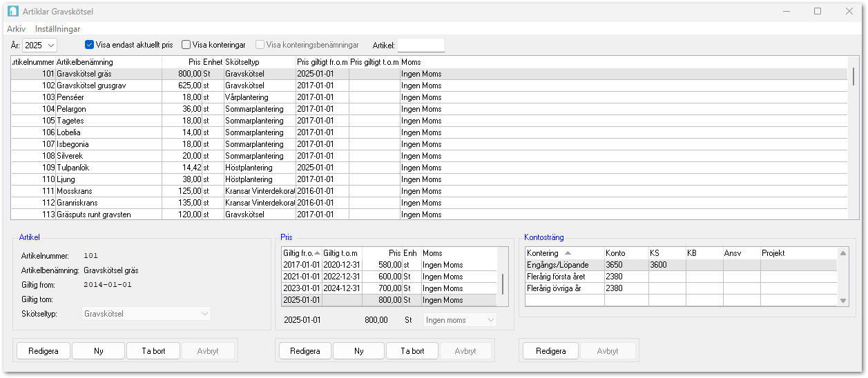Viewport: 868px width, 378px height.
Task: Open the Inställningar menu
Action: 57,29
